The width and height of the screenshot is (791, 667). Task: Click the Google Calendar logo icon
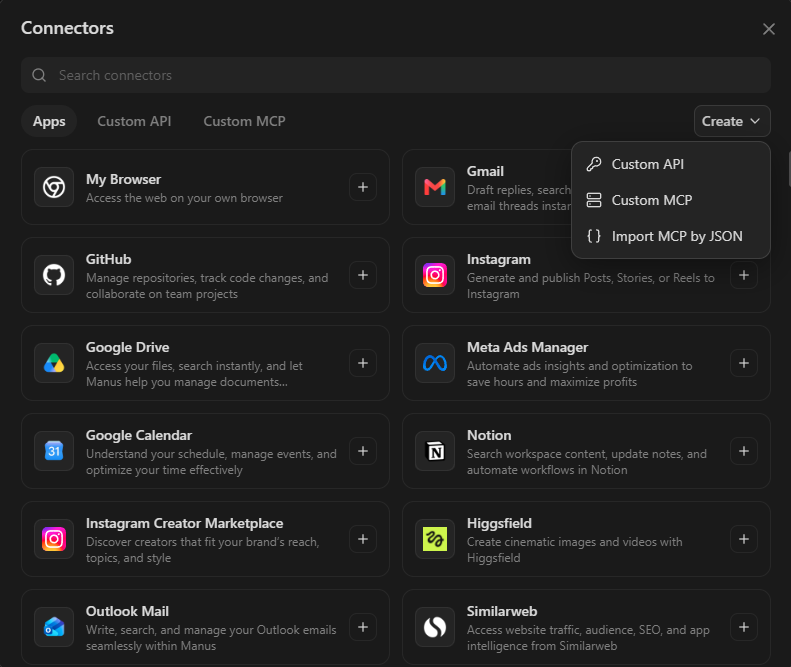[x=54, y=451]
